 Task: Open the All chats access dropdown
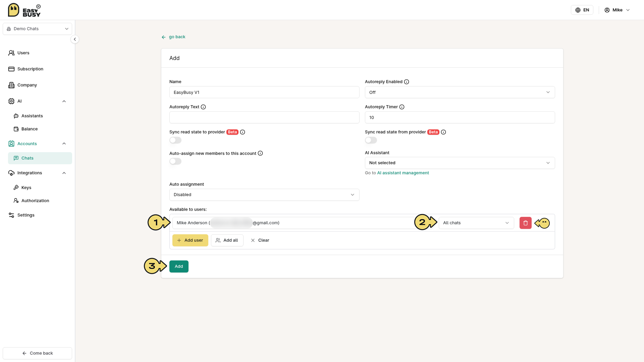point(476,223)
